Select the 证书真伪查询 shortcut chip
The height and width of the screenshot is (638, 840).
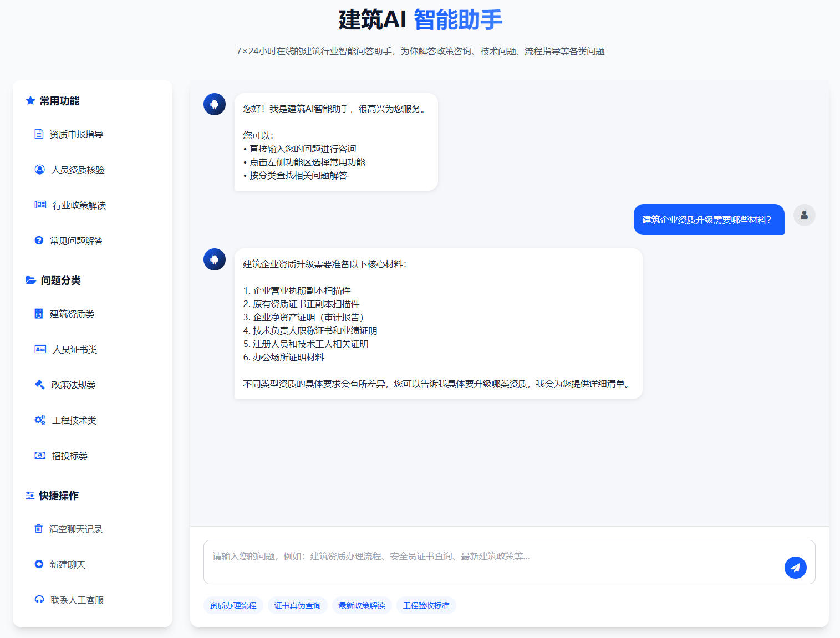click(298, 605)
